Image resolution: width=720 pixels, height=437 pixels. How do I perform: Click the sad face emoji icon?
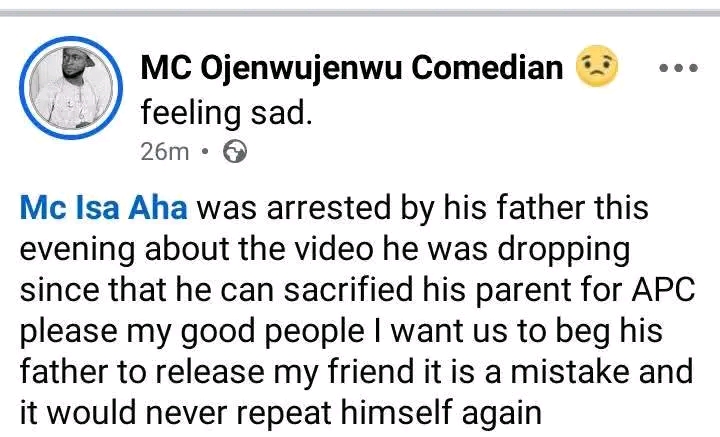(597, 67)
